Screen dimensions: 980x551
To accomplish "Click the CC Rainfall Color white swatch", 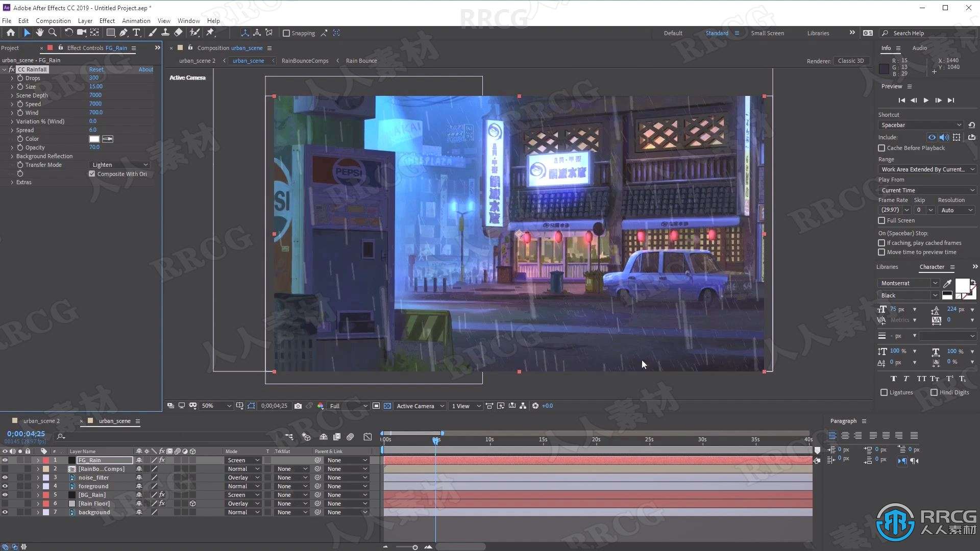I will pyautogui.click(x=94, y=139).
